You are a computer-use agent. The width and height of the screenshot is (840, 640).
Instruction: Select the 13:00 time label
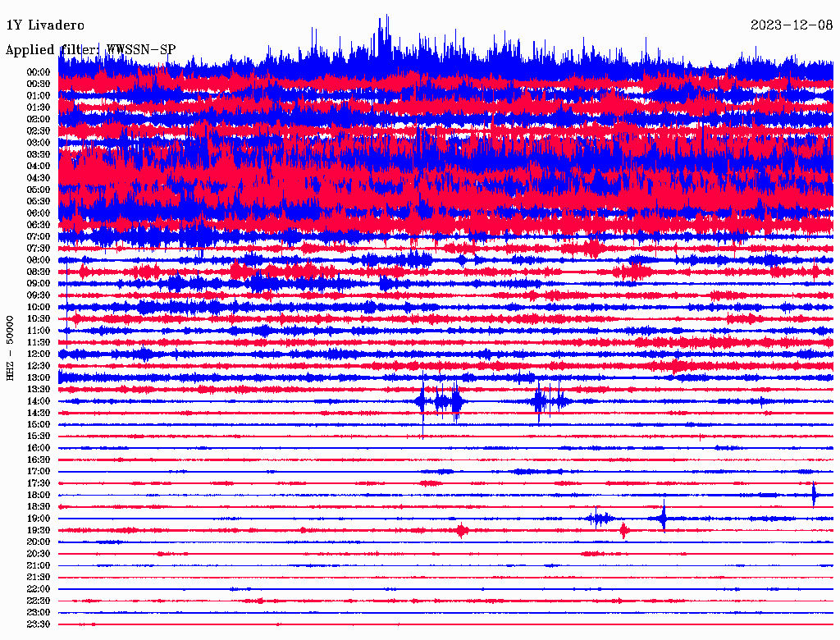(38, 378)
